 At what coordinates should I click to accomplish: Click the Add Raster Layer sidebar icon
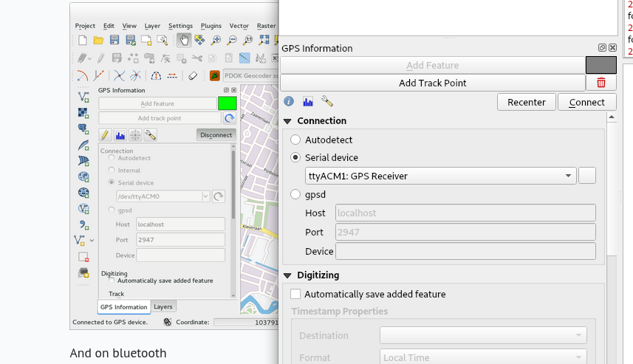(x=83, y=112)
